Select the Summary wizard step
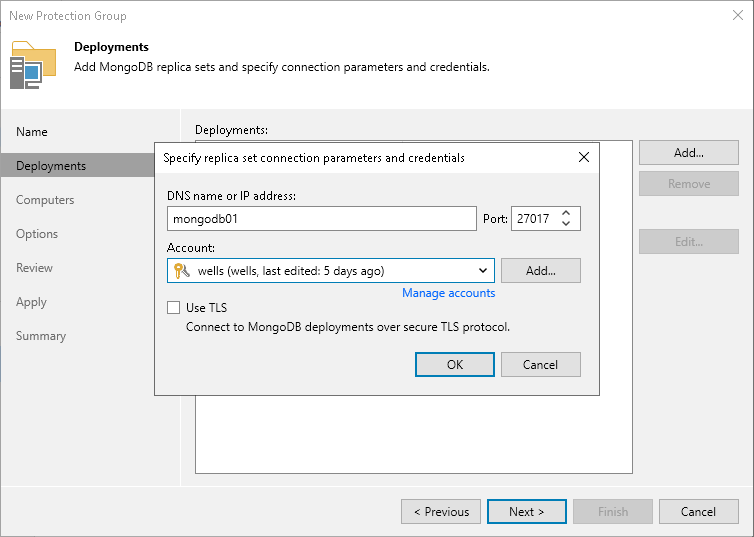 point(41,336)
